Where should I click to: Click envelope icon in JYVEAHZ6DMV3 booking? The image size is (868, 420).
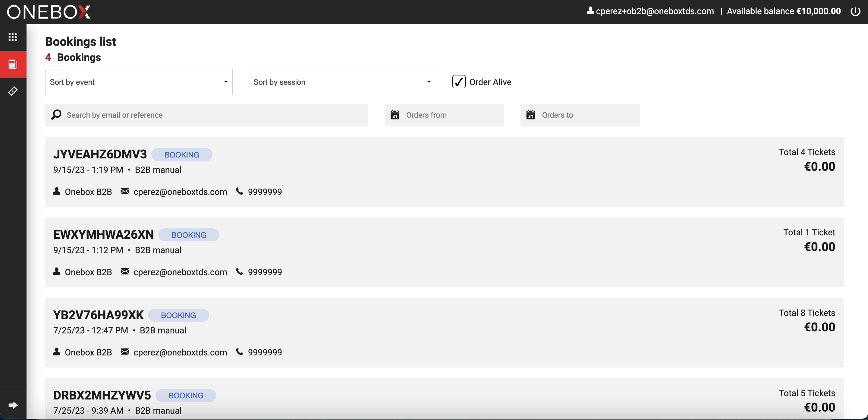[x=125, y=191]
